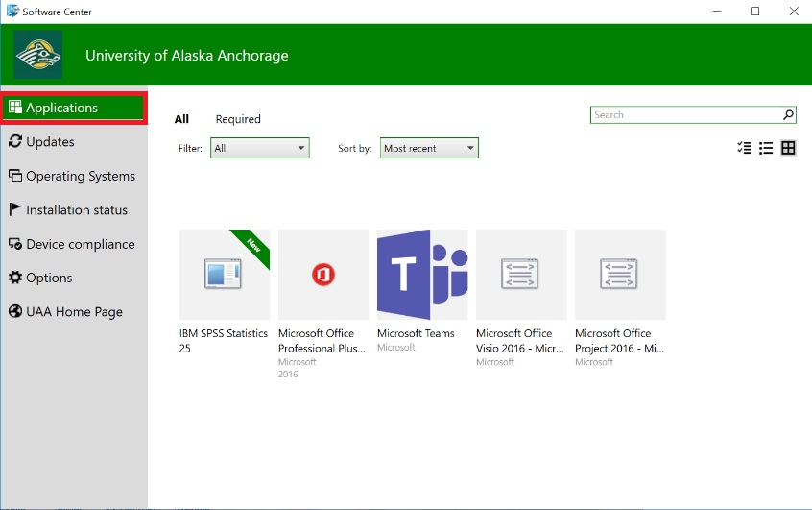Screen dimensions: 812x510
Task: Open the UAA Home Page link
Action: (x=74, y=312)
